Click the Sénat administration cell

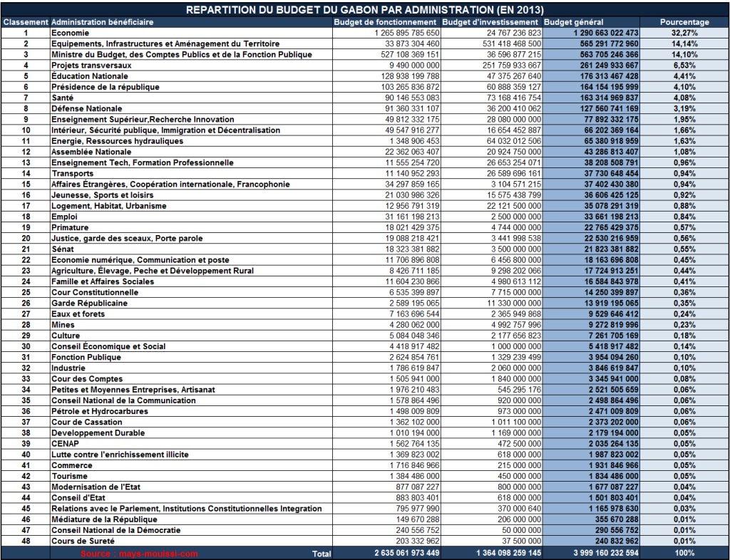(x=63, y=249)
